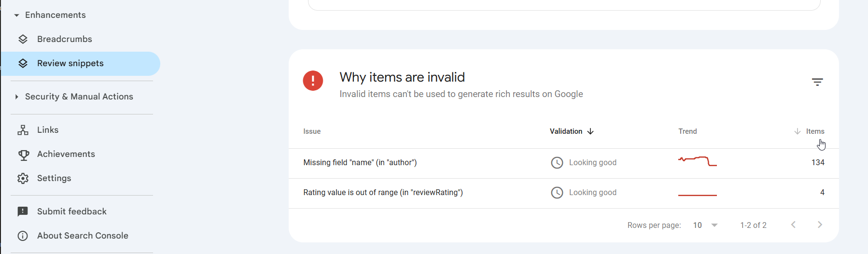Open the Rows per page dropdown

(x=706, y=225)
